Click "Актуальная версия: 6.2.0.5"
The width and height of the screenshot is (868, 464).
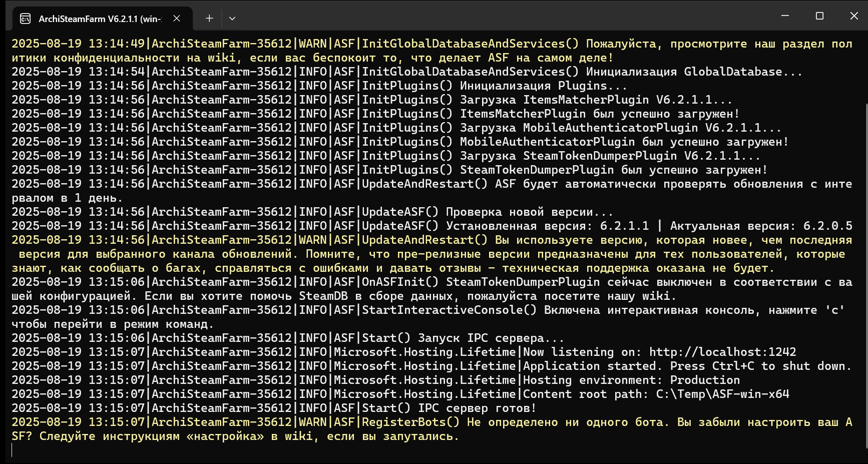[761, 226]
